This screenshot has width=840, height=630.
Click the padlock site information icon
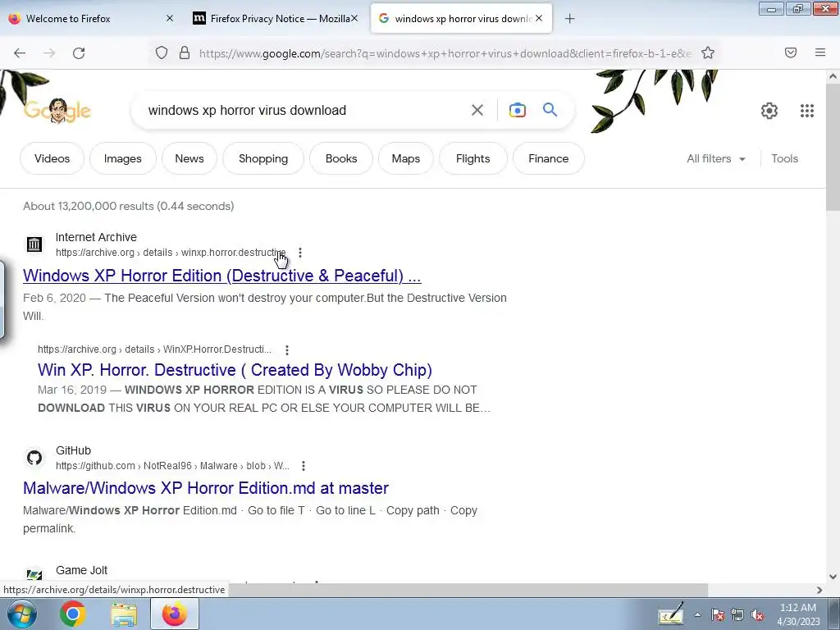185,52
